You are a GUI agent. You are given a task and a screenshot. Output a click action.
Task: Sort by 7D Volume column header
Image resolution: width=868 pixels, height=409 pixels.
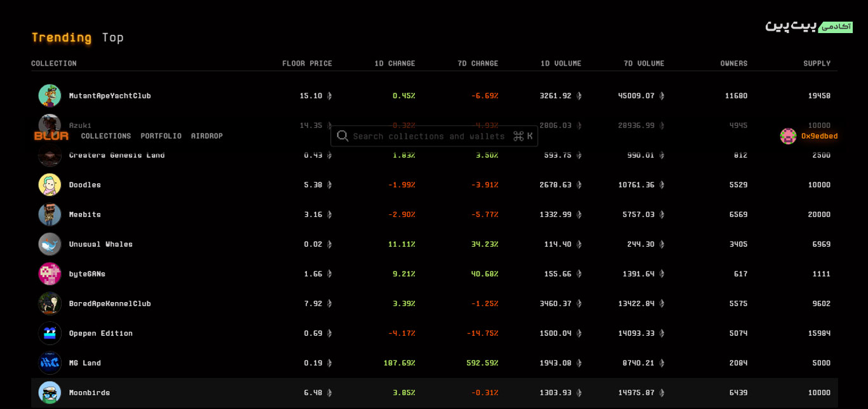(644, 64)
